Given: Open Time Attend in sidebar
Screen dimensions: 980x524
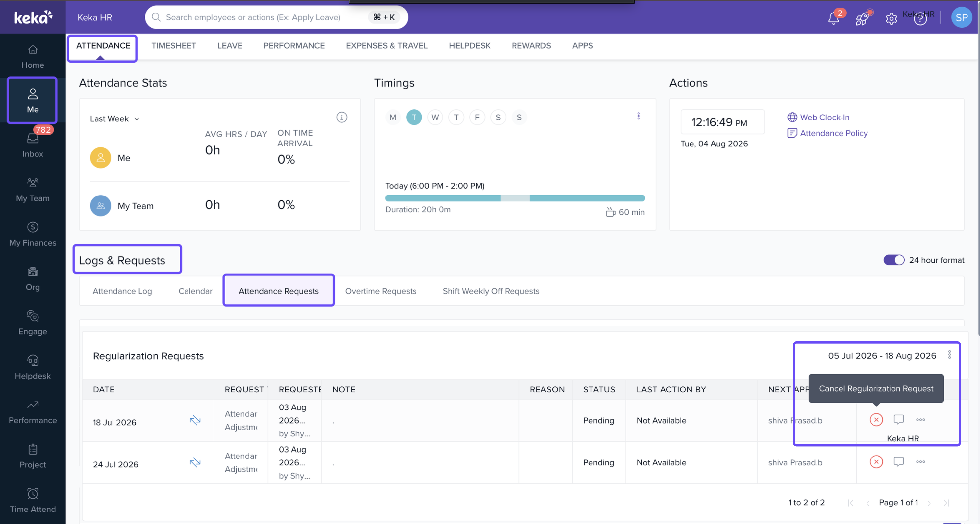Looking at the screenshot, I should point(33,500).
